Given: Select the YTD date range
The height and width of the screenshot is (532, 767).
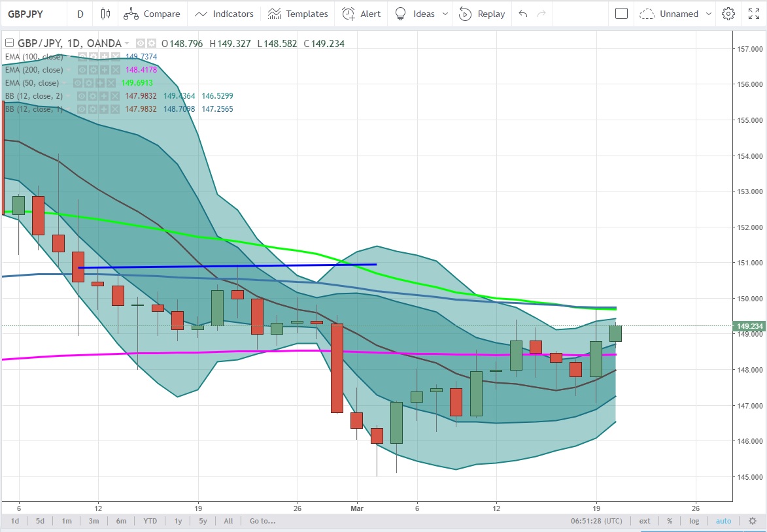Looking at the screenshot, I should pyautogui.click(x=150, y=521).
